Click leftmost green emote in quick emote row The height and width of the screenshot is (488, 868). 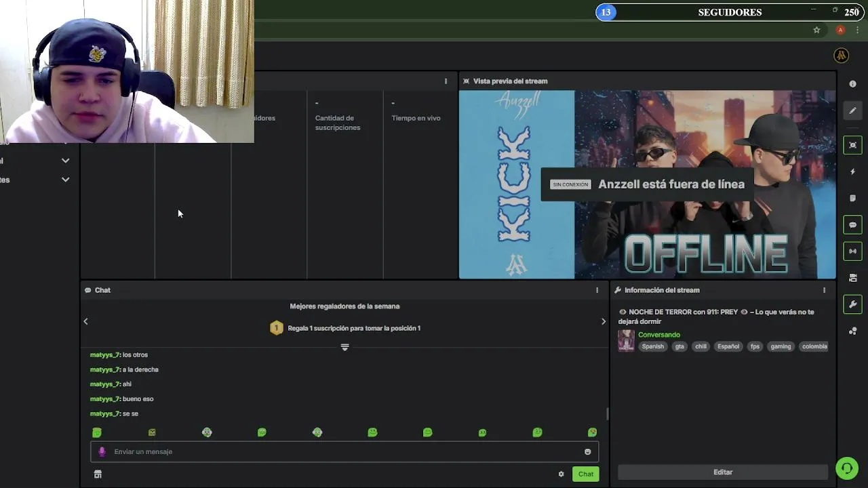[x=97, y=432]
